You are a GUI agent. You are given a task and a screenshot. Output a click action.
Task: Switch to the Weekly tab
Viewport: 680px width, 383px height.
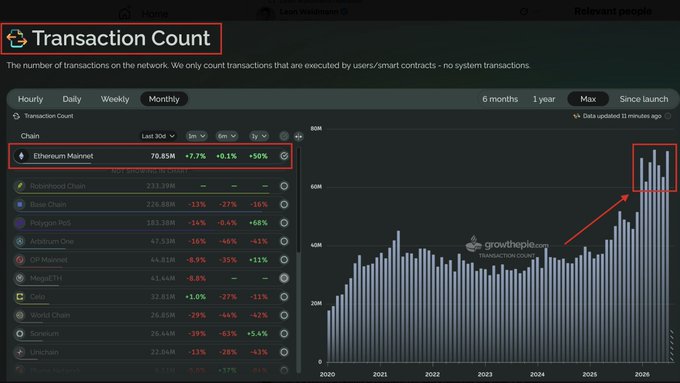(x=115, y=99)
